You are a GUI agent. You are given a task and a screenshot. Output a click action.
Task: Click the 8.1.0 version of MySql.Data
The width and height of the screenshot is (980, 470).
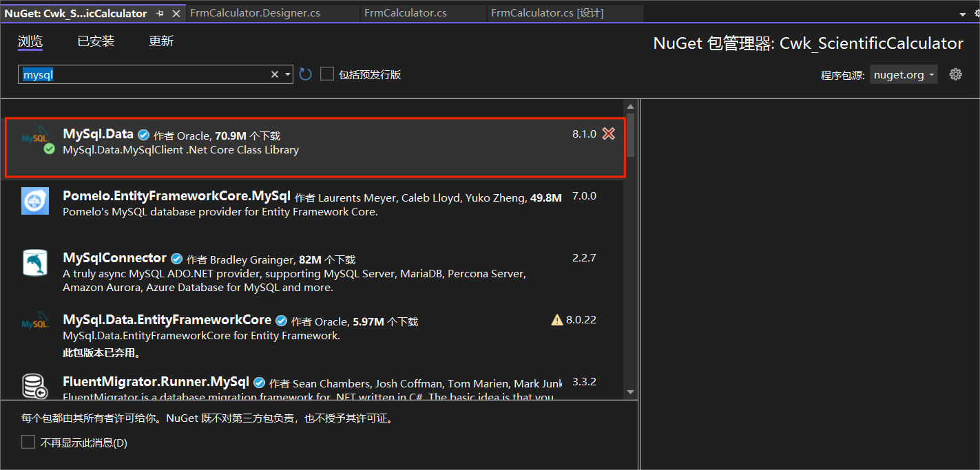(x=584, y=134)
